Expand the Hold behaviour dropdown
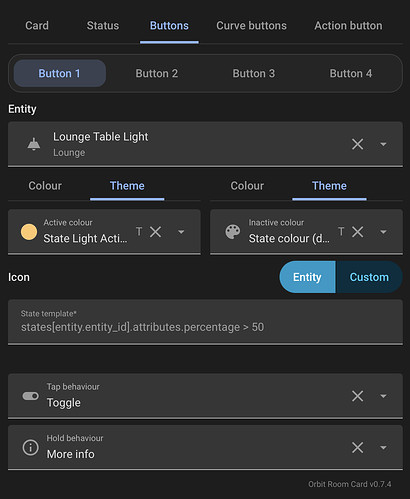410x499 pixels. 383,447
